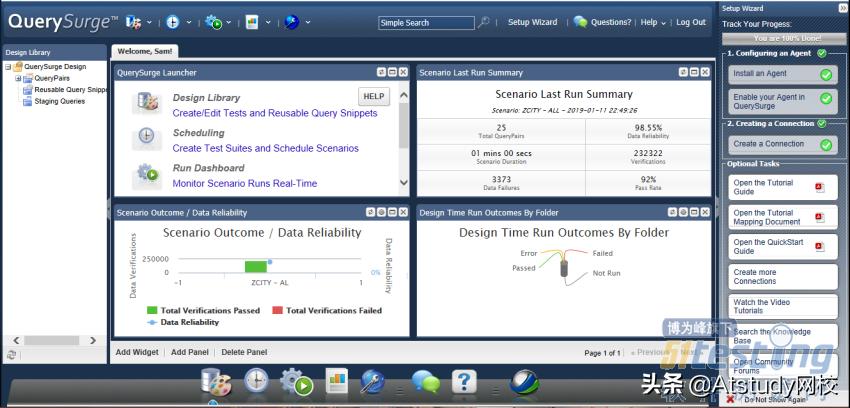Click Setup Wizard in the top menu
The image size is (850, 408).
tap(532, 22)
